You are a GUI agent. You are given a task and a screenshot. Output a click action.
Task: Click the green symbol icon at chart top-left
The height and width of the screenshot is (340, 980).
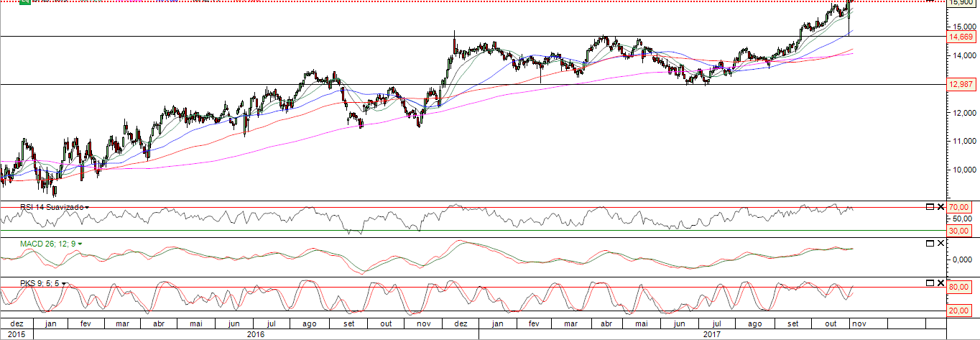[24, 1]
